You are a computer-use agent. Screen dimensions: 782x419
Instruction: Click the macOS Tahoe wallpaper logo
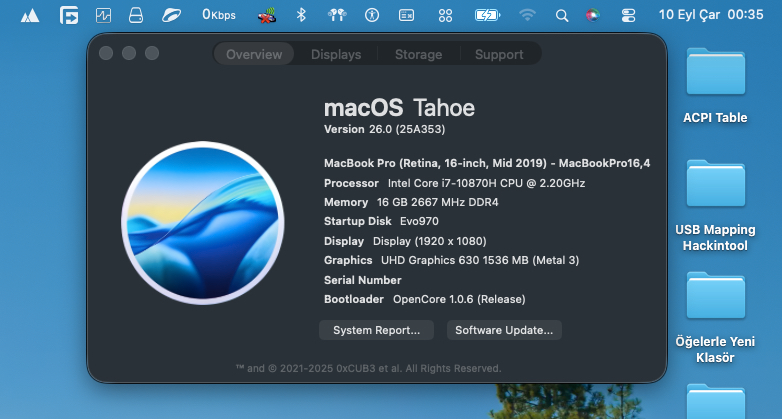tap(202, 222)
